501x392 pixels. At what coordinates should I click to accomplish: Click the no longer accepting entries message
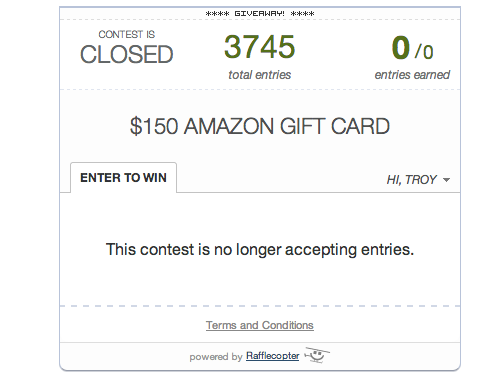pos(260,250)
